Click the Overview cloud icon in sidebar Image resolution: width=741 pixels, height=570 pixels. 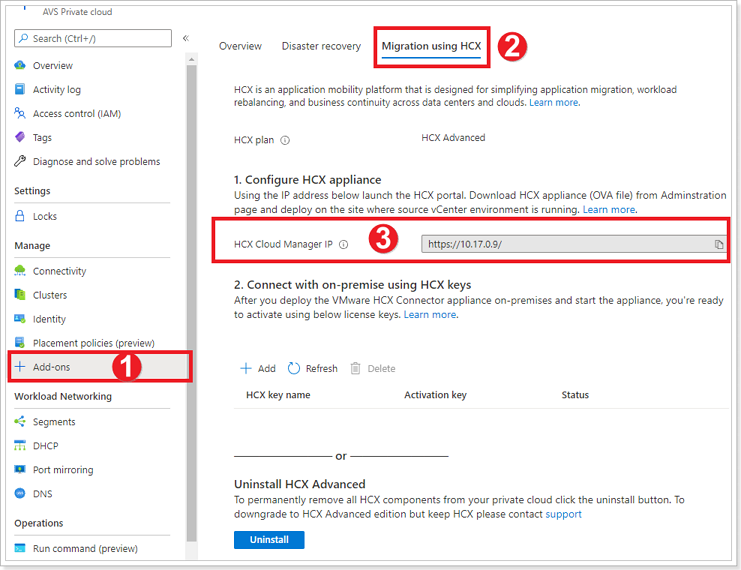(20, 65)
